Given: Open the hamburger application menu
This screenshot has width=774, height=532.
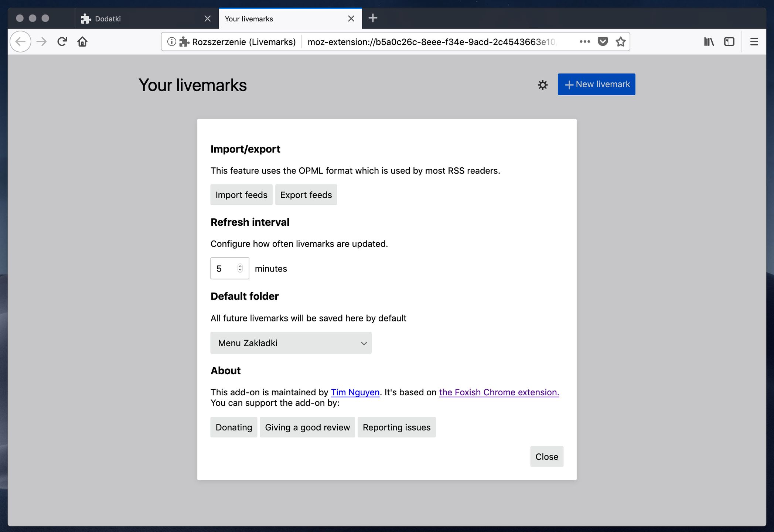Looking at the screenshot, I should click(x=754, y=42).
